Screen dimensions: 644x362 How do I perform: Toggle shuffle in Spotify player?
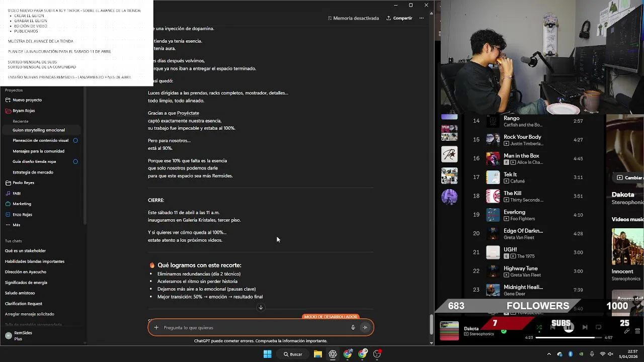click(x=539, y=328)
